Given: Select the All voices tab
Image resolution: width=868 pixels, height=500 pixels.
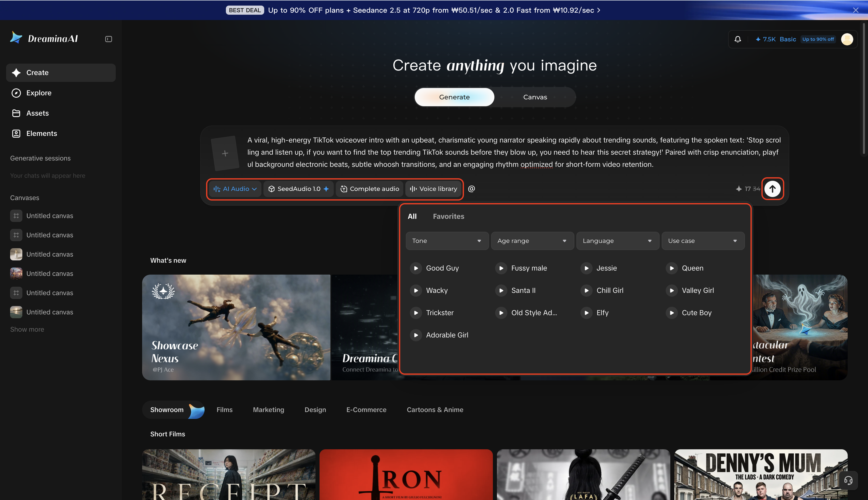Looking at the screenshot, I should [412, 216].
